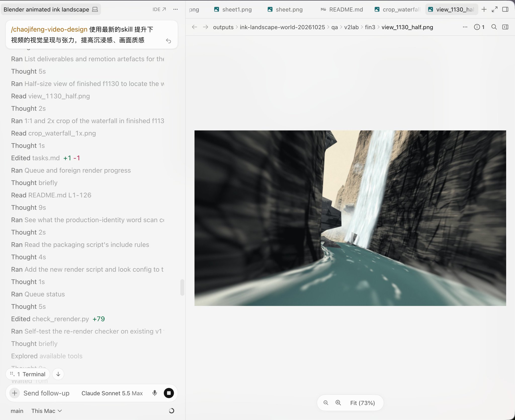
Task: Open search in the file viewer
Action: coord(494,27)
